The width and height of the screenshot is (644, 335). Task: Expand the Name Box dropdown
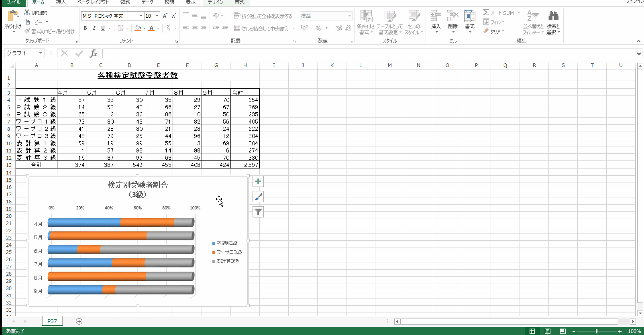[x=41, y=53]
